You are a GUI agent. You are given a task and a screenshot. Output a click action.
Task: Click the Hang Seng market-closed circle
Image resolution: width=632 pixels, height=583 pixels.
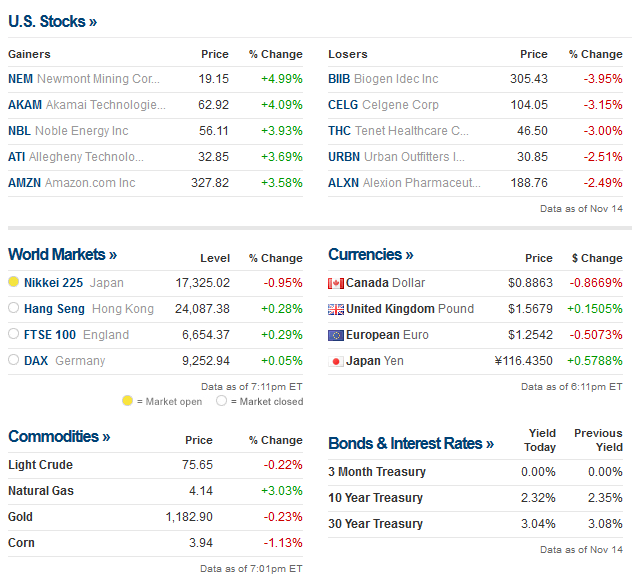[14, 309]
